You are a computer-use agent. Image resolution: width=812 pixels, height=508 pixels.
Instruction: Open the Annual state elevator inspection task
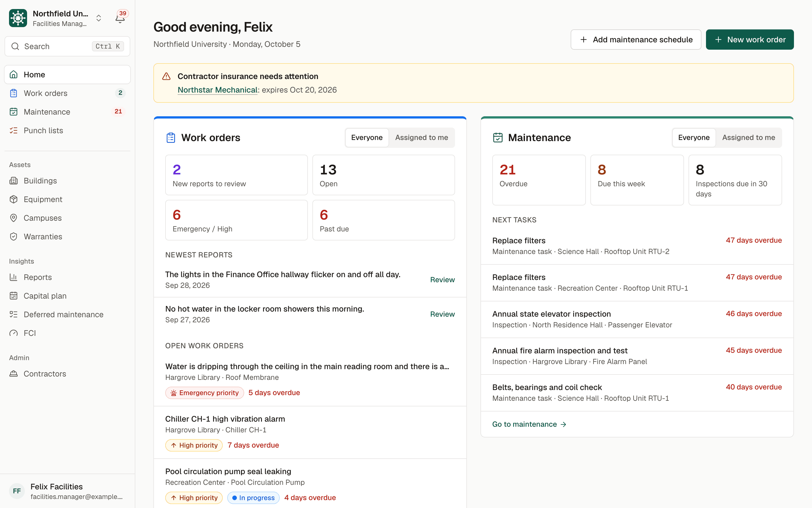[x=637, y=319]
